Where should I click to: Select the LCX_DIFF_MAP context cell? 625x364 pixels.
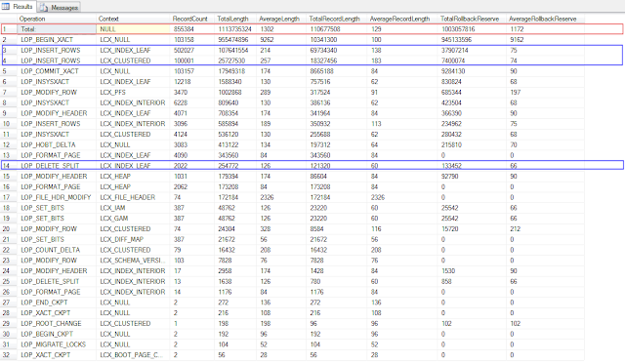pos(133,239)
